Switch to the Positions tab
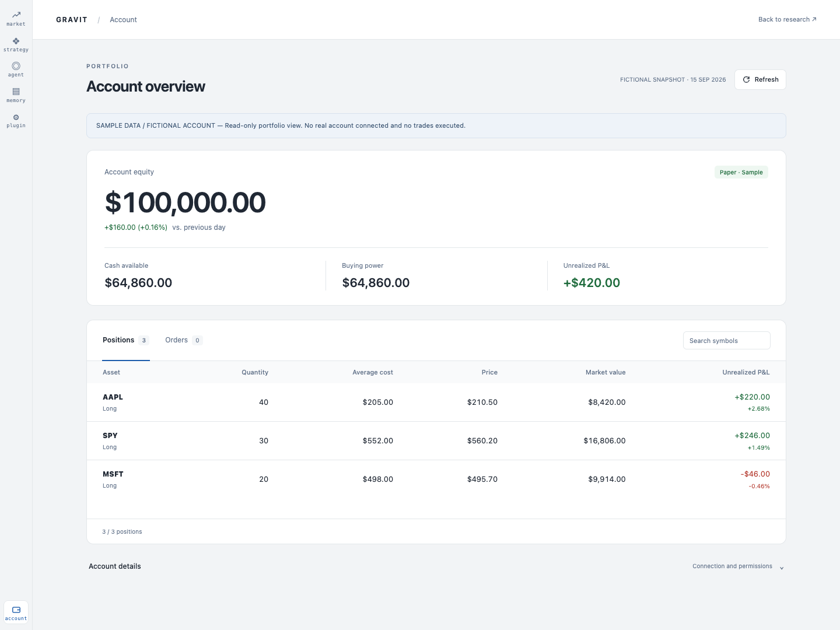840x630 pixels. (126, 340)
